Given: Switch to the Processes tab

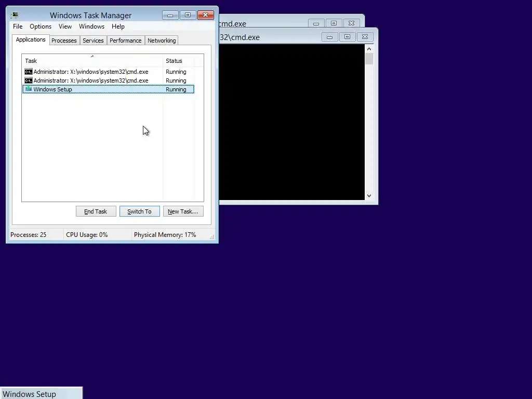Looking at the screenshot, I should [64, 41].
